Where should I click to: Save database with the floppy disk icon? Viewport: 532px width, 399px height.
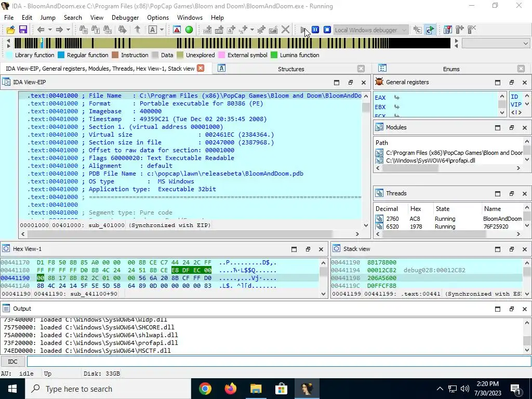[x=23, y=30]
